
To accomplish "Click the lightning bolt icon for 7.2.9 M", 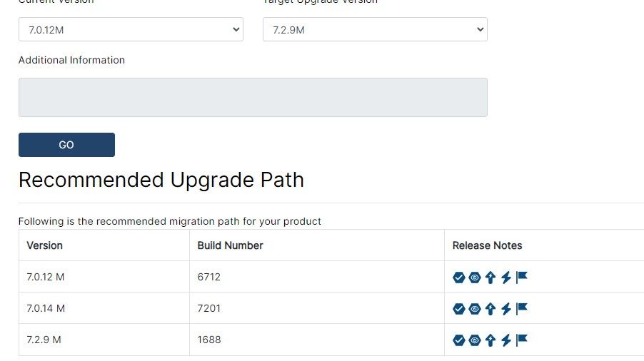I will tap(506, 340).
